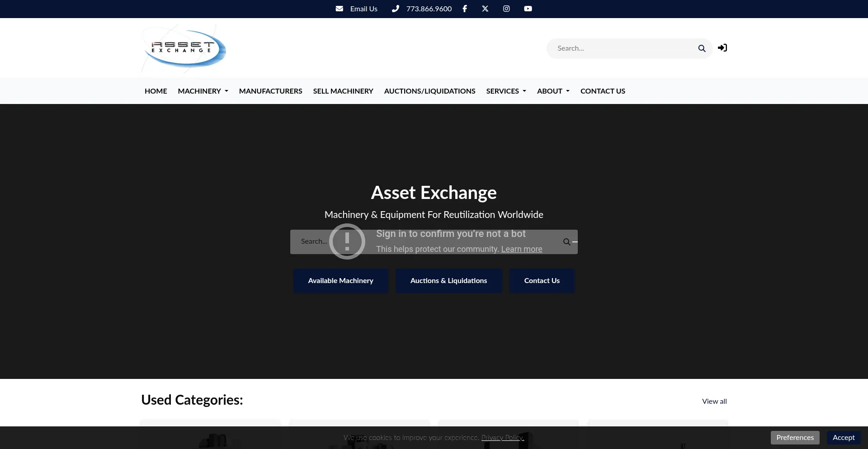
Task: Click the Available Machinery button
Action: (x=340, y=281)
